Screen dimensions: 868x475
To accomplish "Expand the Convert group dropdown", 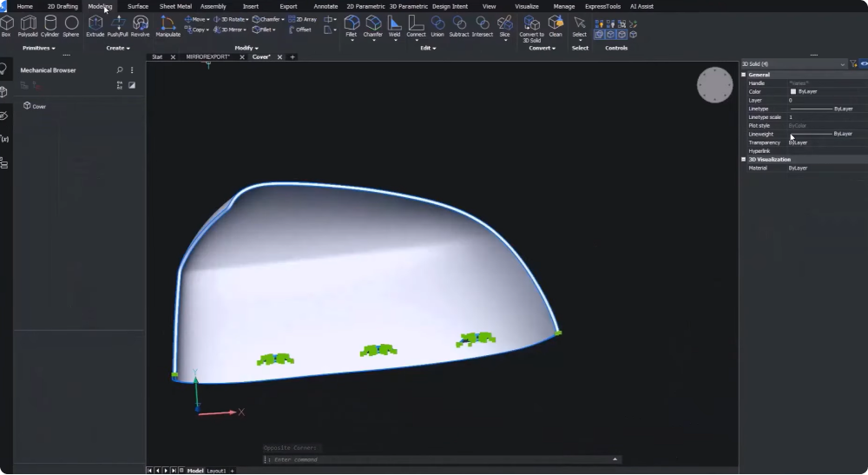I will 542,48.
